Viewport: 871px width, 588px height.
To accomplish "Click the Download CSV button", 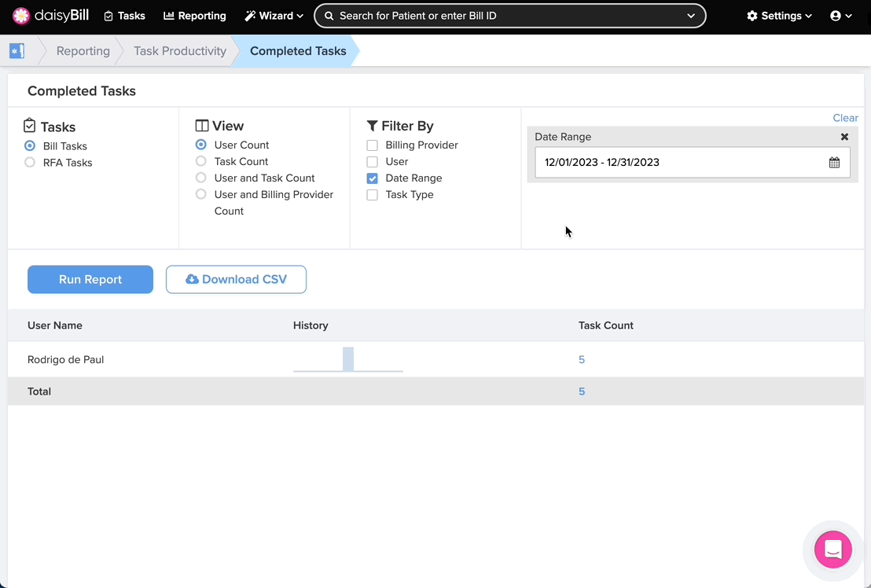I will [236, 279].
